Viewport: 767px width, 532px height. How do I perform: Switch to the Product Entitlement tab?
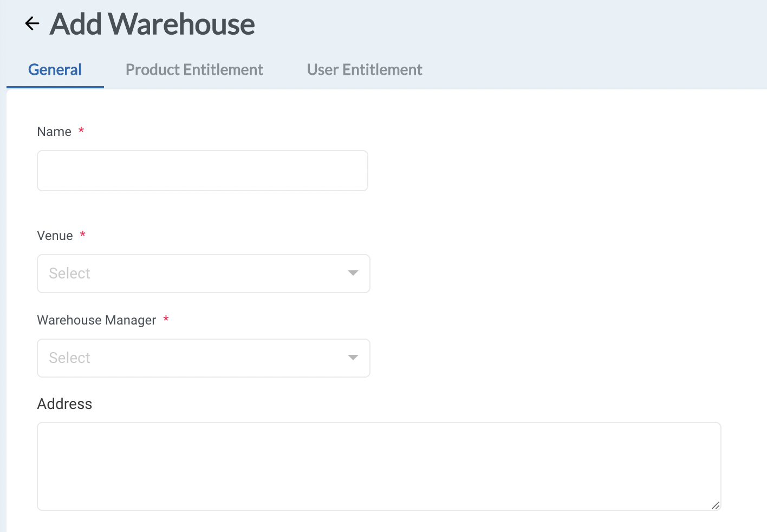194,69
